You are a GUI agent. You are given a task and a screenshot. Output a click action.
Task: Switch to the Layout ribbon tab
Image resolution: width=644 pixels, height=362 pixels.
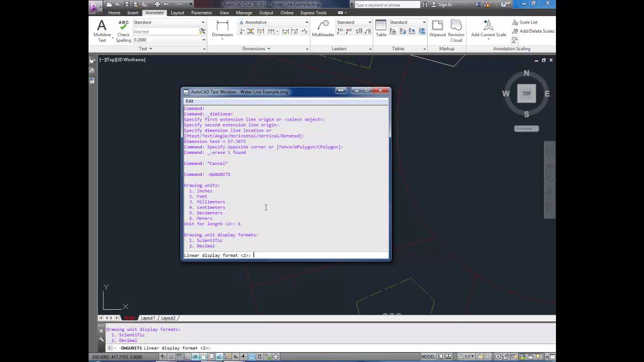(x=177, y=13)
